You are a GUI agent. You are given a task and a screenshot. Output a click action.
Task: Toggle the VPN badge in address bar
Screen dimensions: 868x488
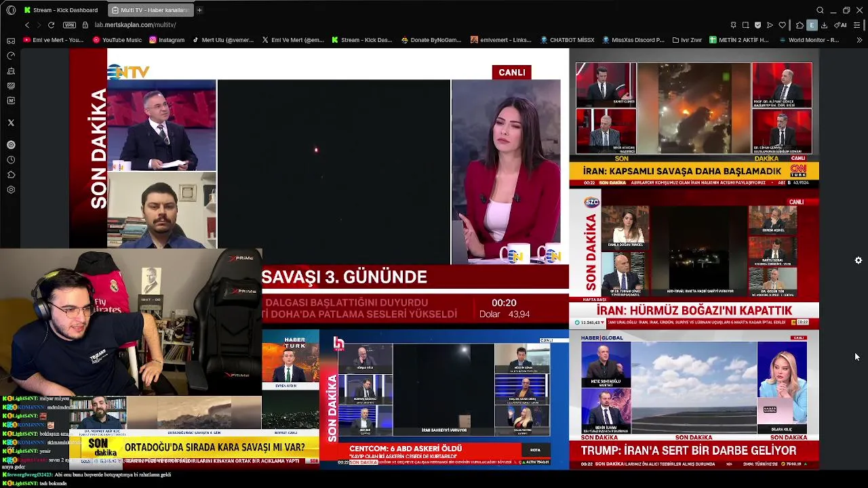tap(69, 25)
